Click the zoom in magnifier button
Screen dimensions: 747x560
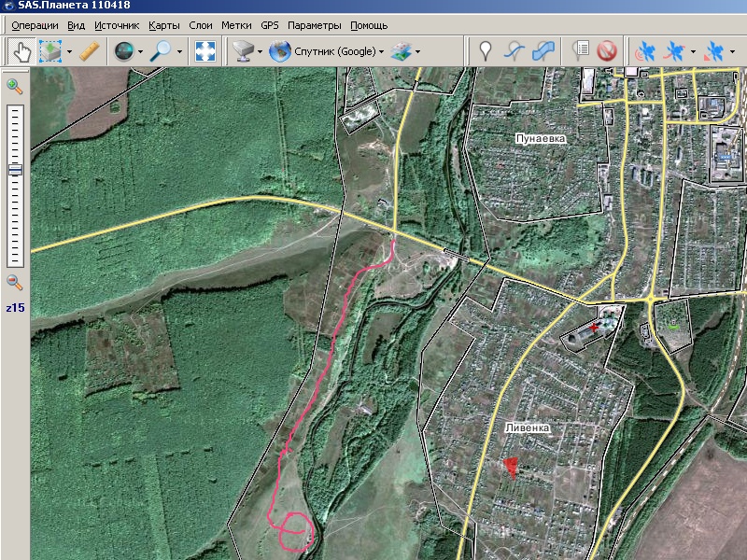point(15,87)
